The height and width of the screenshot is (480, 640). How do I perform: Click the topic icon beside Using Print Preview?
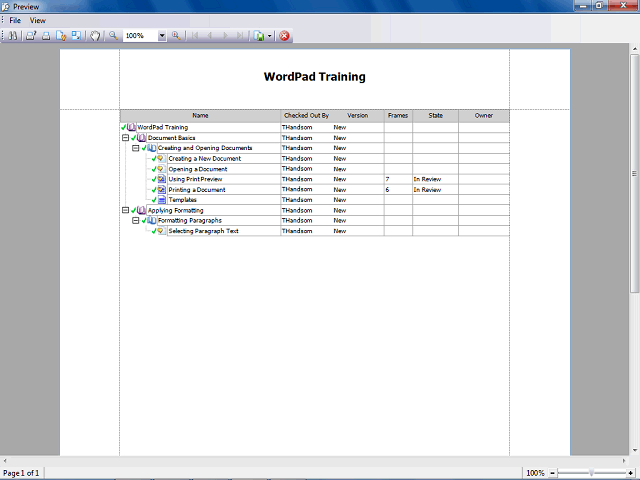click(162, 179)
